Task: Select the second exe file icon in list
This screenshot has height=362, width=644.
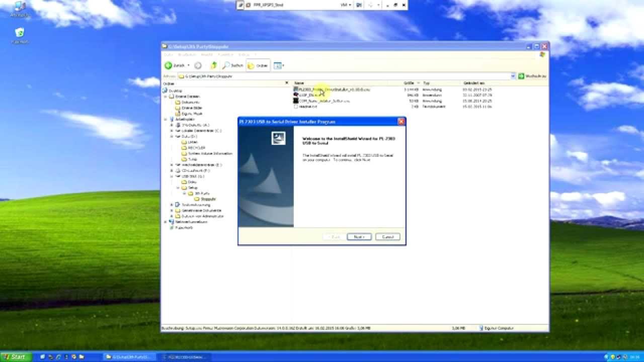Action: [x=296, y=95]
